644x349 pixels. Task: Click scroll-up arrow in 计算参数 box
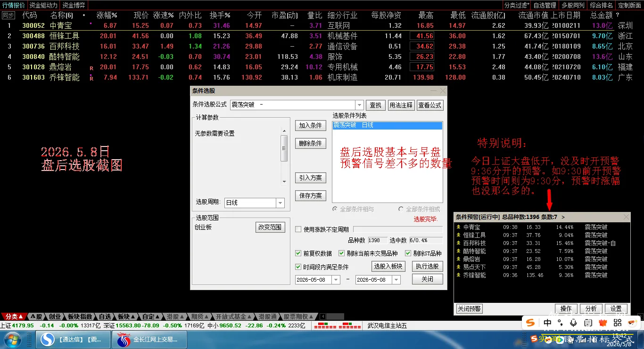tap(284, 130)
